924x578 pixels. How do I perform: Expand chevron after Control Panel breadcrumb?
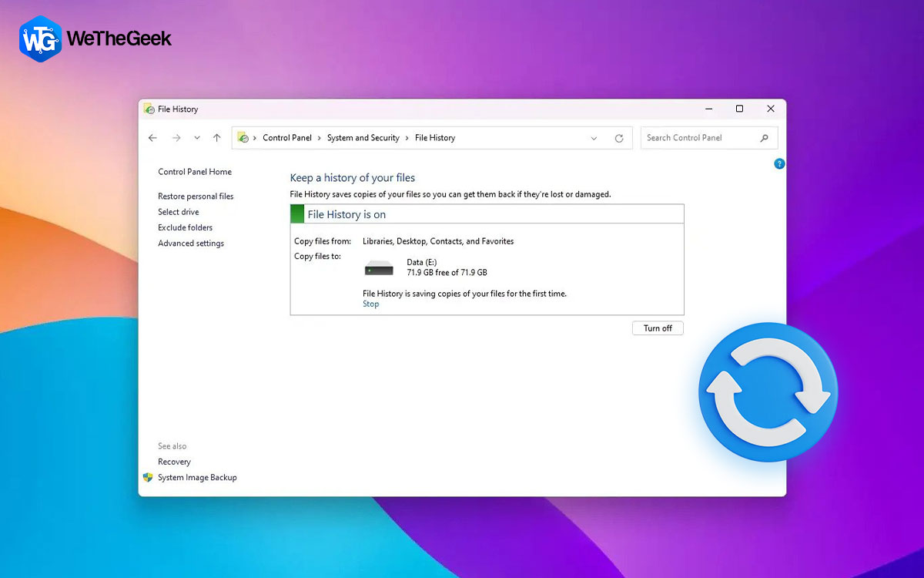[320, 138]
